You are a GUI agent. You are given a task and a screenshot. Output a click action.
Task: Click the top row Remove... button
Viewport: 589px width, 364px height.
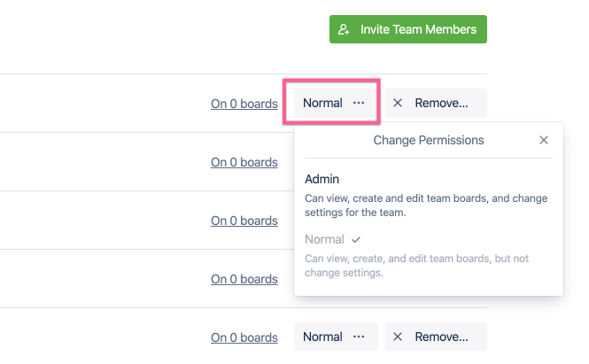436,103
